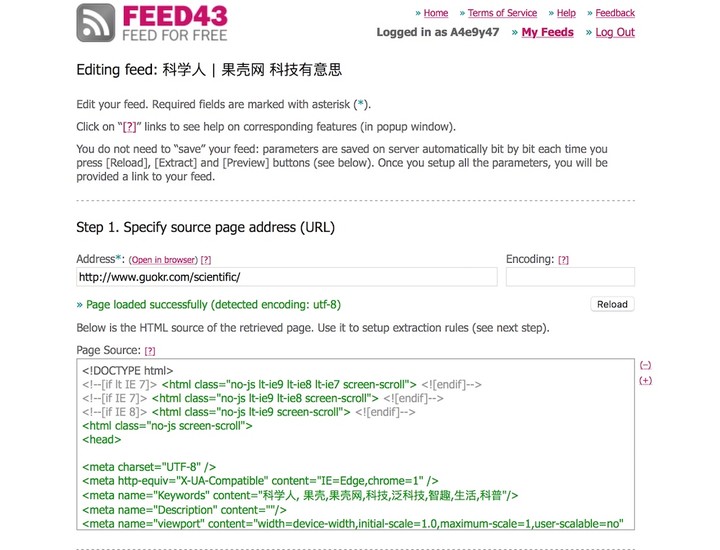Go to My Feeds
The height and width of the screenshot is (550, 720).
[x=547, y=32]
